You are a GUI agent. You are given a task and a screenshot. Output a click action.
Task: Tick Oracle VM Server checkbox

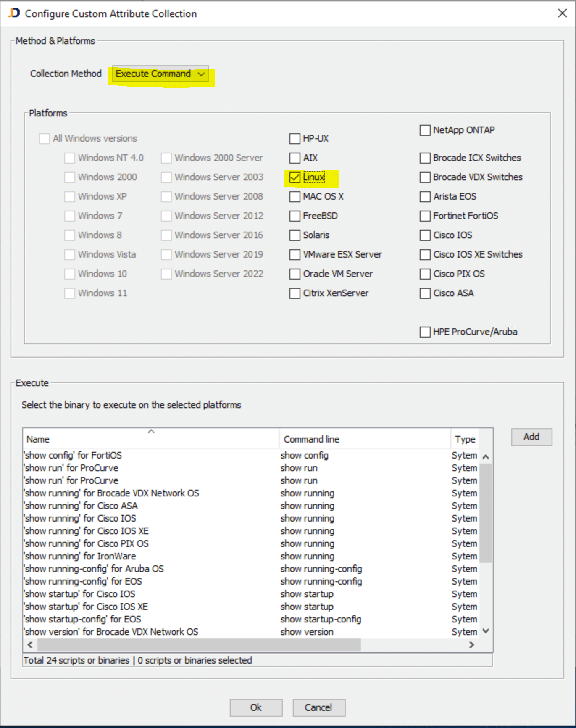click(x=295, y=274)
